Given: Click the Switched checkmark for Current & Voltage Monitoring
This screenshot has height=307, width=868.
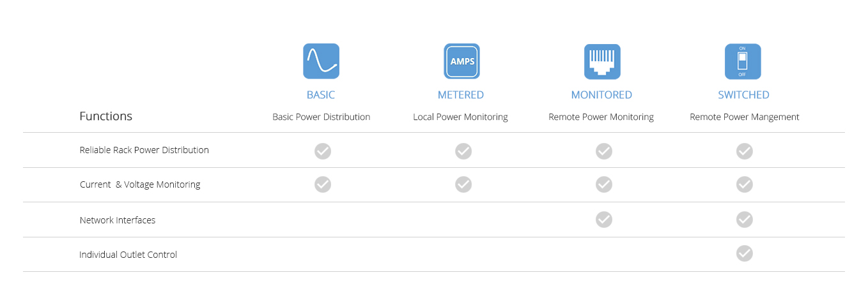Looking at the screenshot, I should (x=744, y=184).
